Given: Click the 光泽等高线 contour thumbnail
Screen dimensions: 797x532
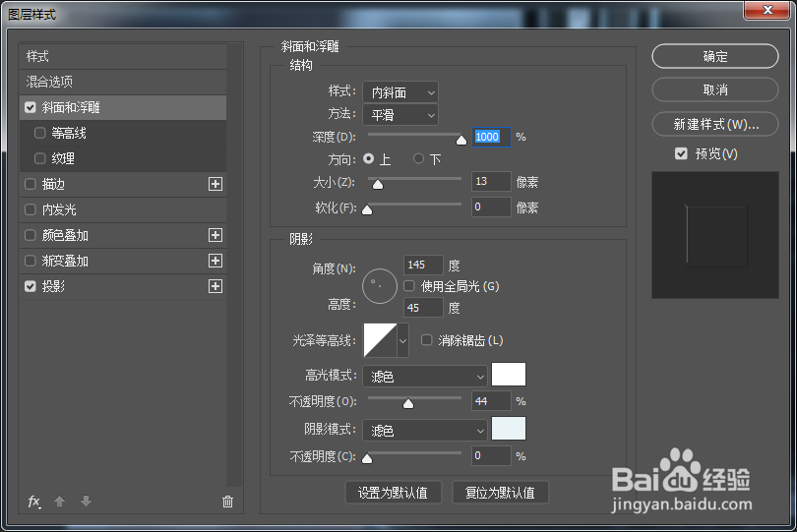Looking at the screenshot, I should pyautogui.click(x=380, y=340).
